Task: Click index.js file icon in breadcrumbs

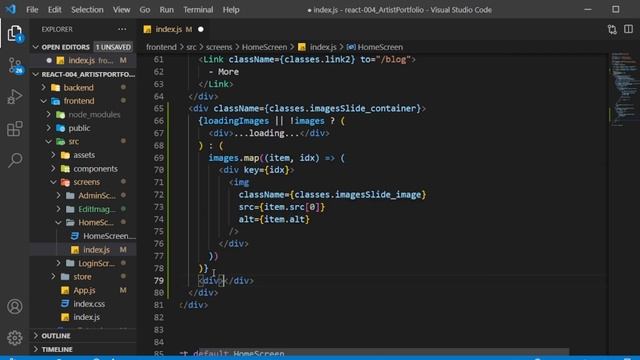Action: pyautogui.click(x=302, y=47)
